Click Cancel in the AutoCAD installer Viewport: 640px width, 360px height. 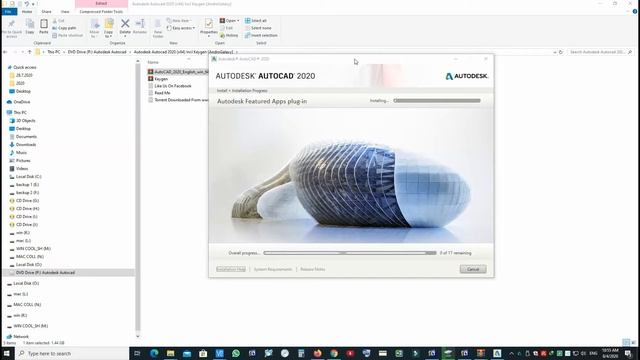pos(473,269)
